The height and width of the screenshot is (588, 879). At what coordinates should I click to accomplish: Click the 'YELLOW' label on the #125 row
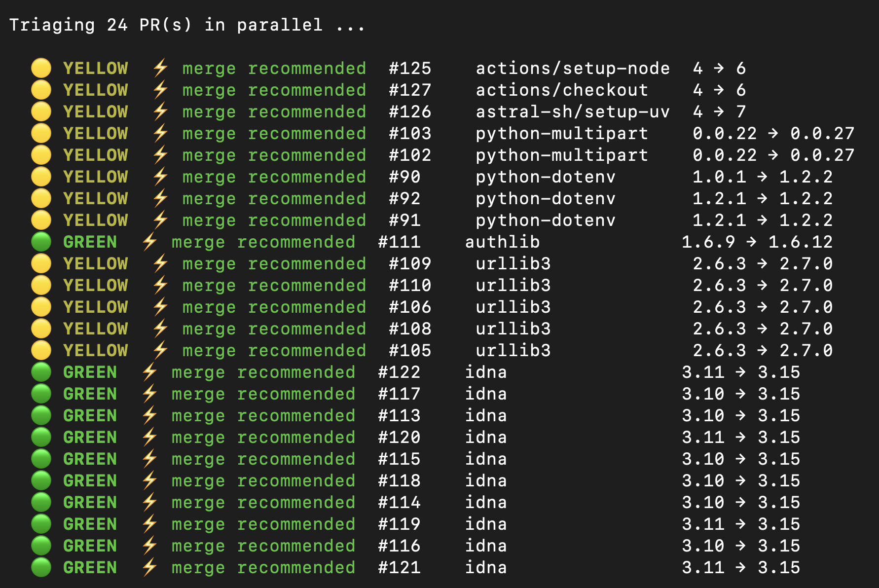(x=95, y=68)
